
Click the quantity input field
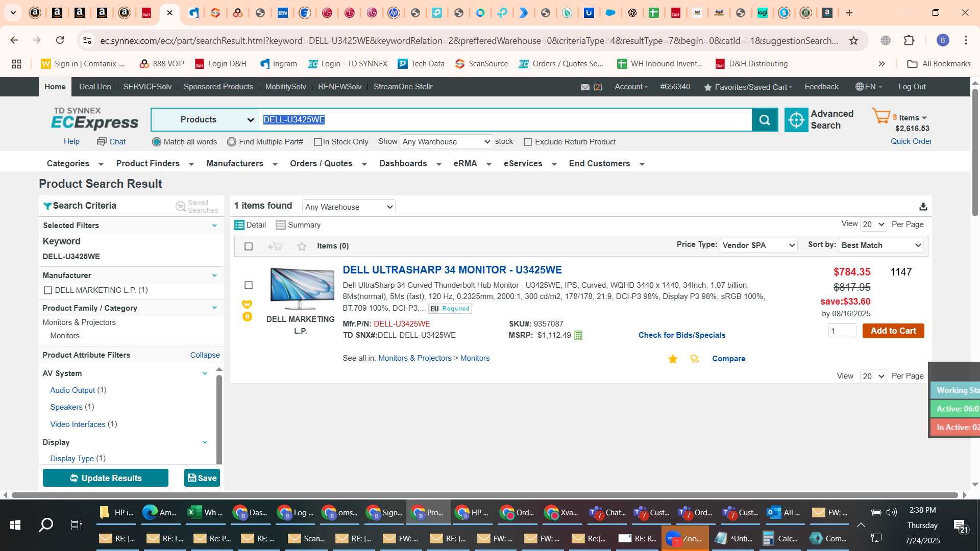842,331
